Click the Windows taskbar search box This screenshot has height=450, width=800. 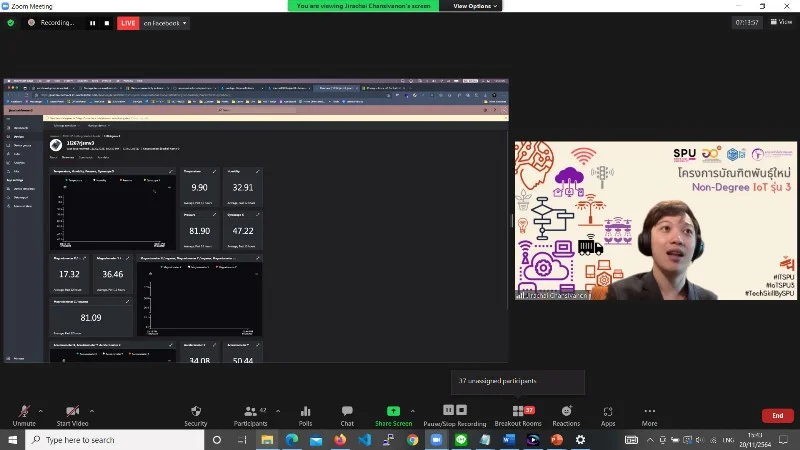click(112, 440)
